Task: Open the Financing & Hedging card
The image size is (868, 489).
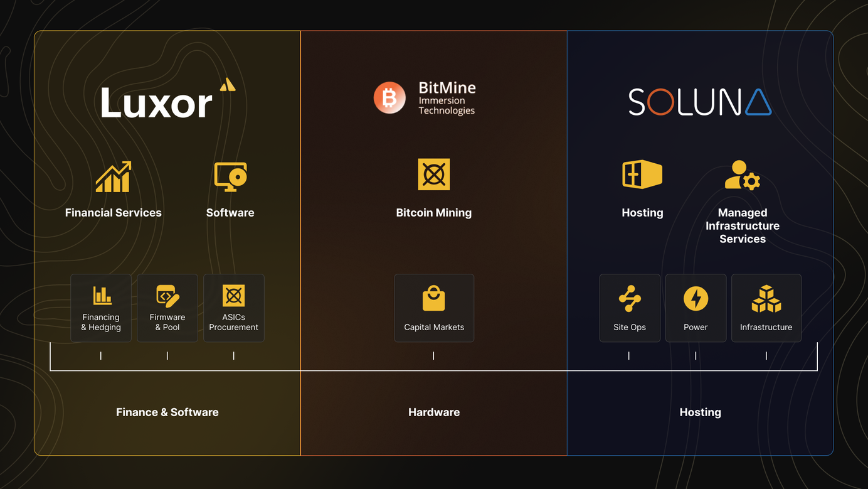Action: coord(101,308)
